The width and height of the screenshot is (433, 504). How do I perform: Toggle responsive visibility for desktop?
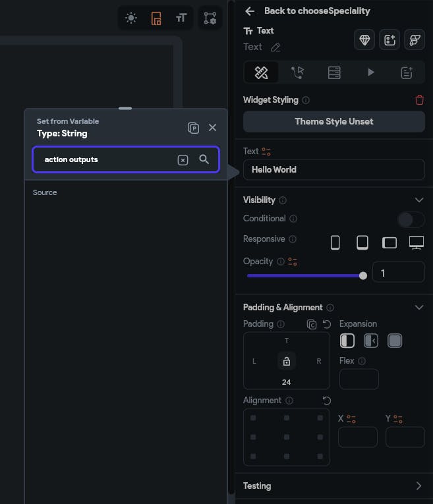click(x=416, y=242)
